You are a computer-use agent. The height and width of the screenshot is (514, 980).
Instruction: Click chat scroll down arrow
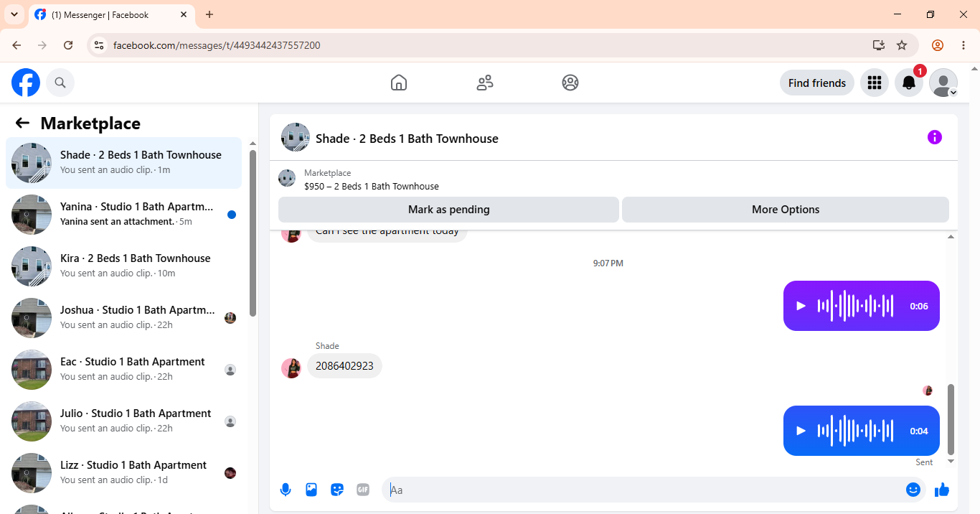pos(951,461)
